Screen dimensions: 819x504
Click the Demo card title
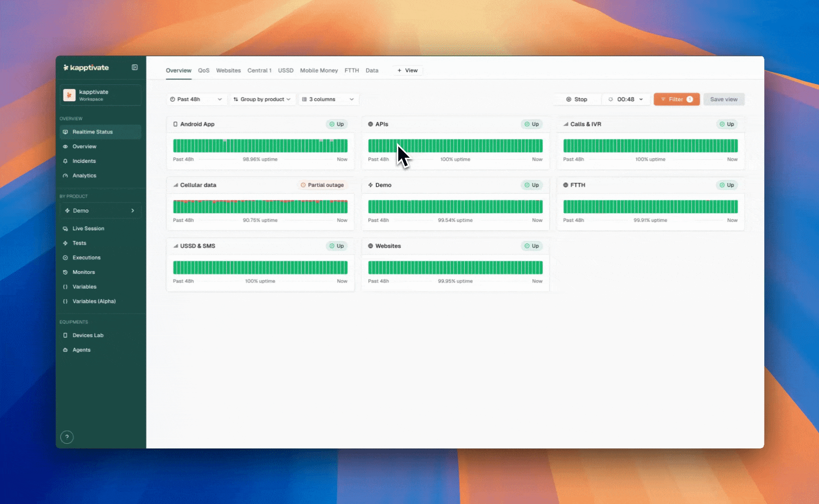tap(383, 185)
